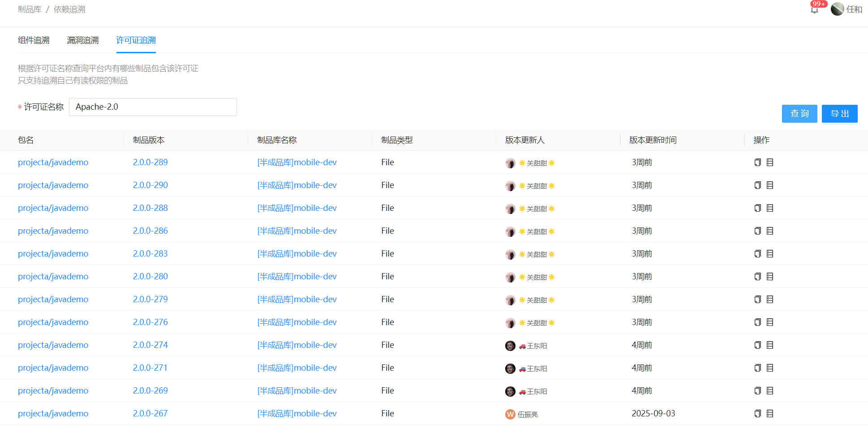Viewport: 868px width, 428px height.
Task: Open [半成品库]mobile-dev link in 2.0.0-269 row
Action: tap(296, 391)
